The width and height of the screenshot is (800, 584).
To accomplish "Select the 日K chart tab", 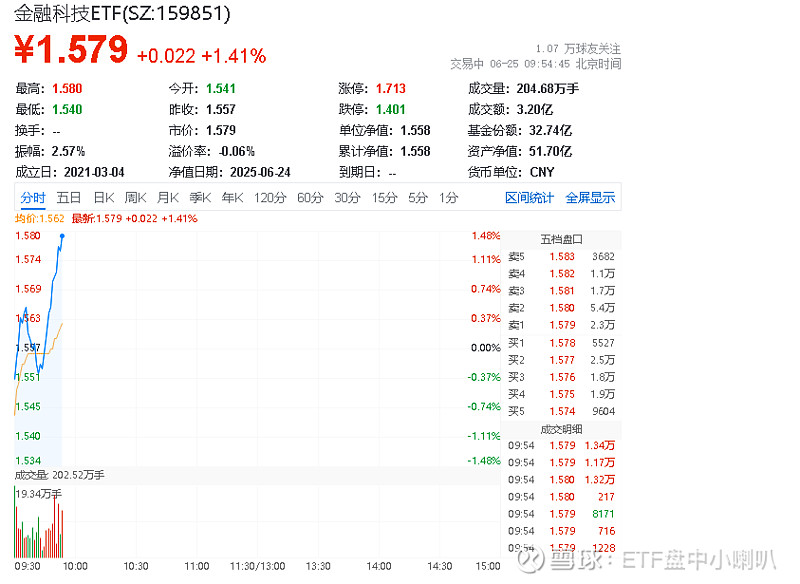I will pyautogui.click(x=104, y=197).
